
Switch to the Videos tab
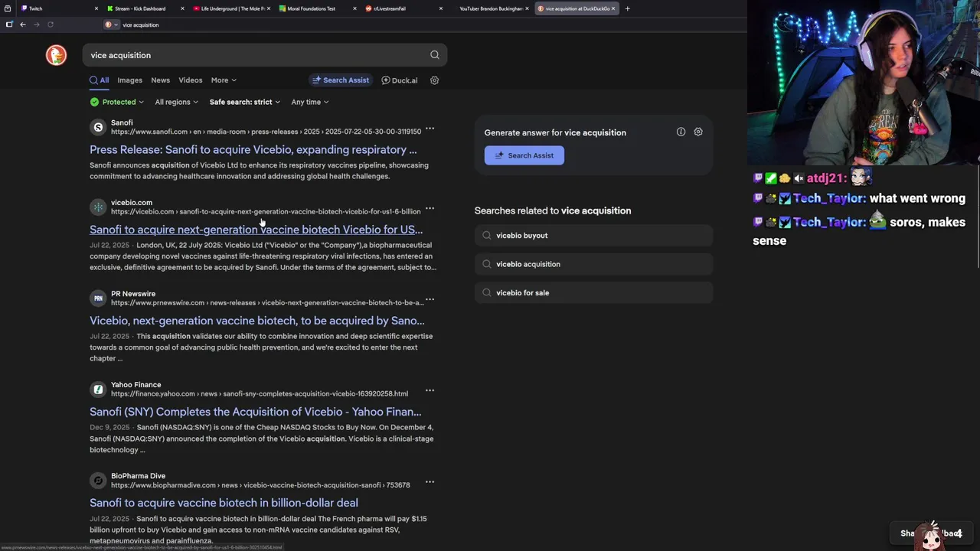pyautogui.click(x=191, y=80)
